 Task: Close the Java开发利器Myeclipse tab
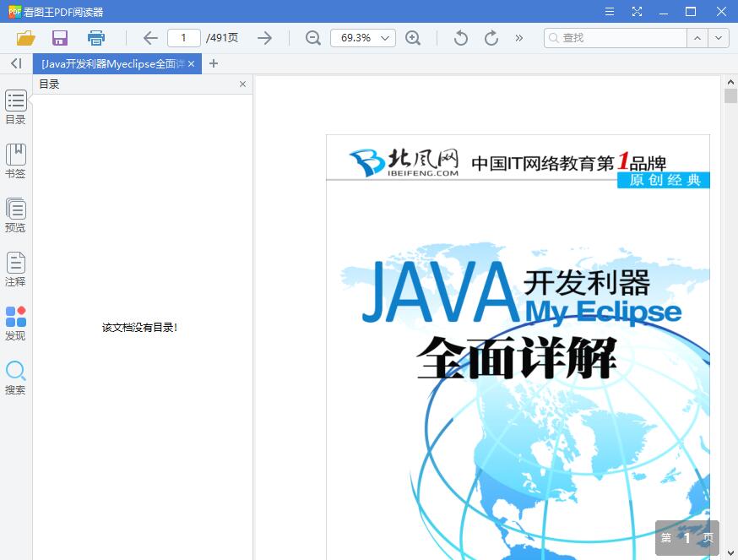191,63
